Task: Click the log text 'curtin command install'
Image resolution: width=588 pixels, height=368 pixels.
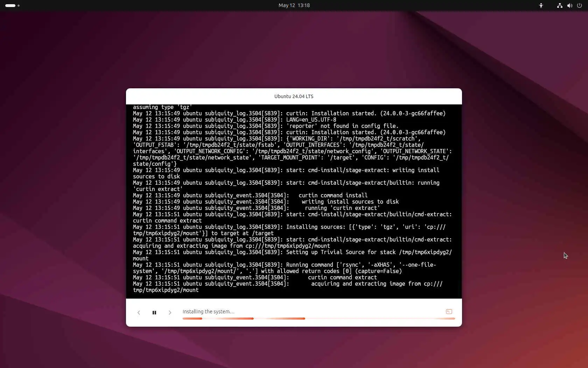Action: [x=333, y=196]
